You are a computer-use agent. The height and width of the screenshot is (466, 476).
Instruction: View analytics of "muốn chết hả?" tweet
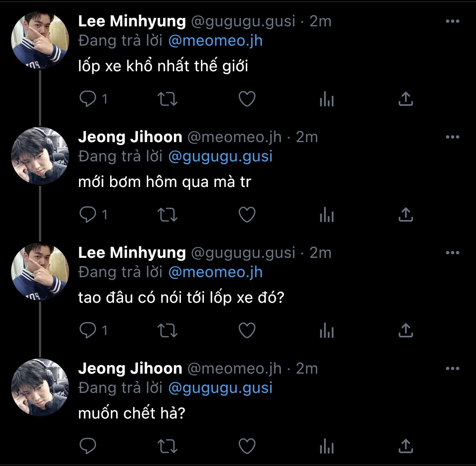pos(327,446)
